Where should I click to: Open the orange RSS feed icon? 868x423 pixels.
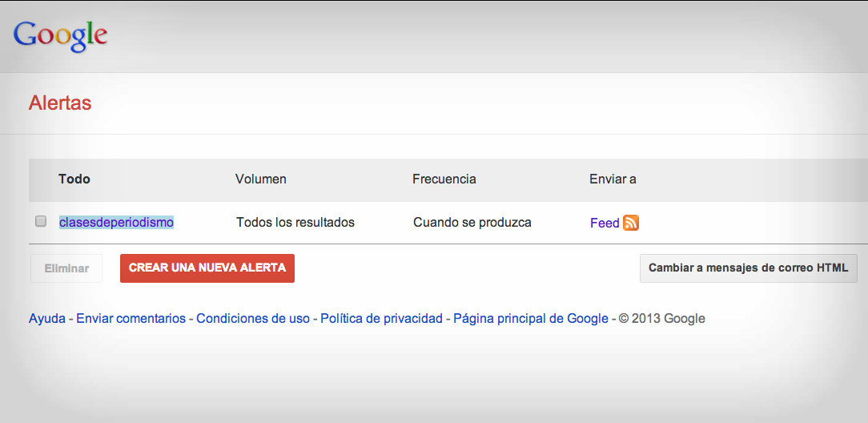tap(631, 223)
